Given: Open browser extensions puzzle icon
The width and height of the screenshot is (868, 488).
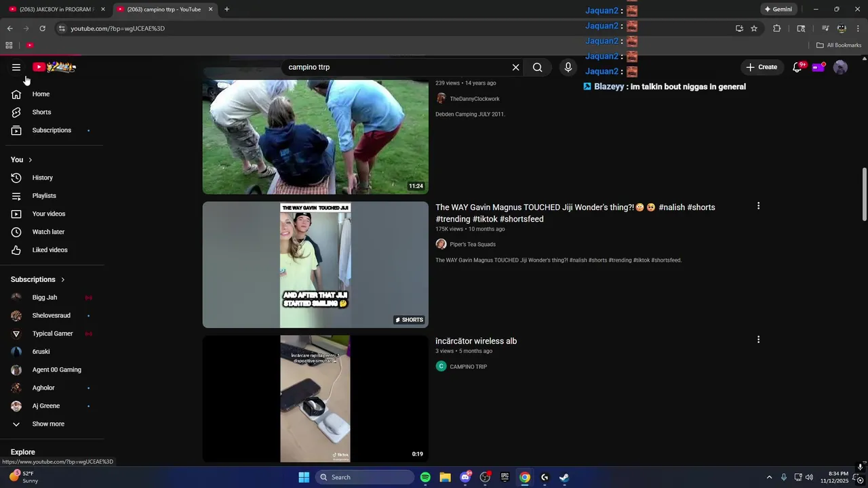Looking at the screenshot, I should pyautogui.click(x=777, y=28).
